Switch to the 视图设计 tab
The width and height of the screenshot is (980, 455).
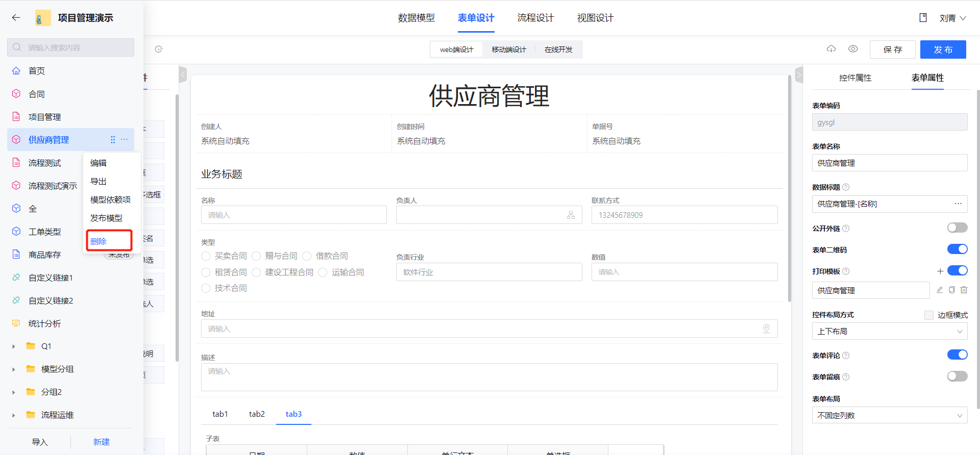(595, 18)
